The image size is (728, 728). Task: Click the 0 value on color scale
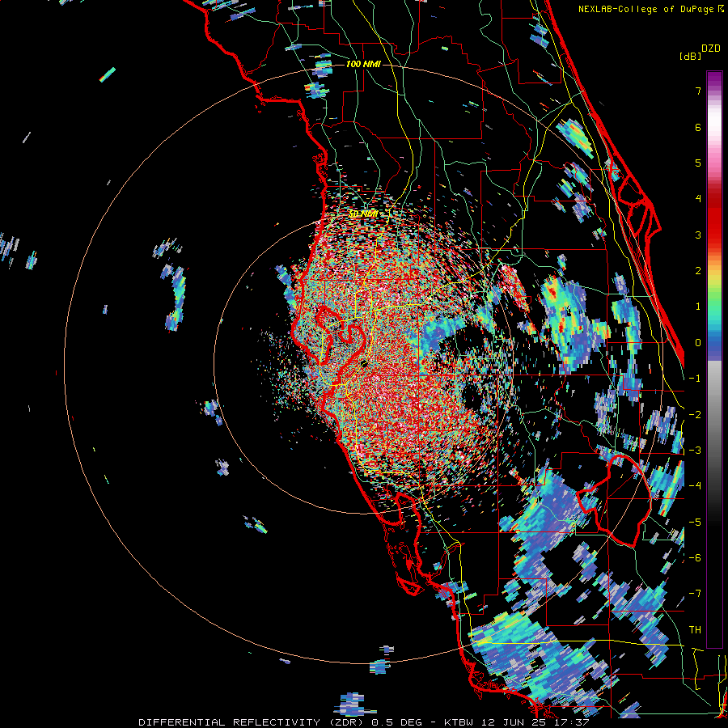point(698,343)
